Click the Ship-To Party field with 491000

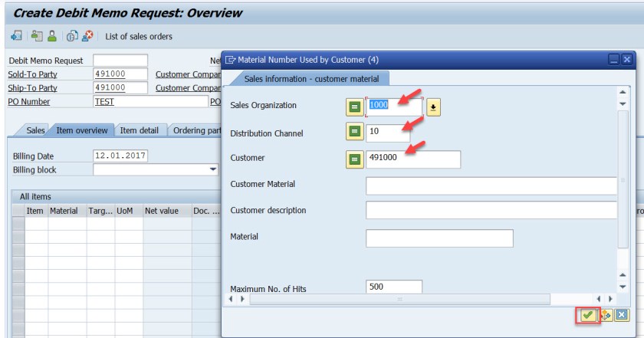tap(120, 87)
